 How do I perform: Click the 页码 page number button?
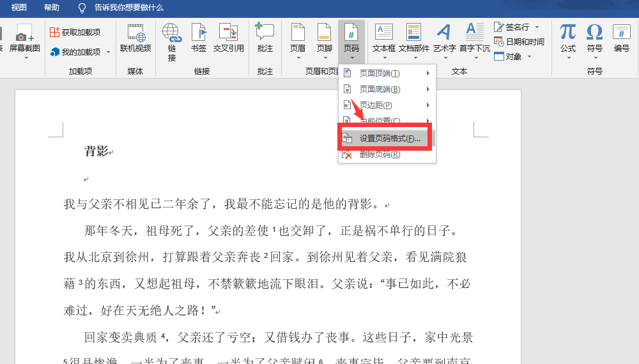point(351,41)
